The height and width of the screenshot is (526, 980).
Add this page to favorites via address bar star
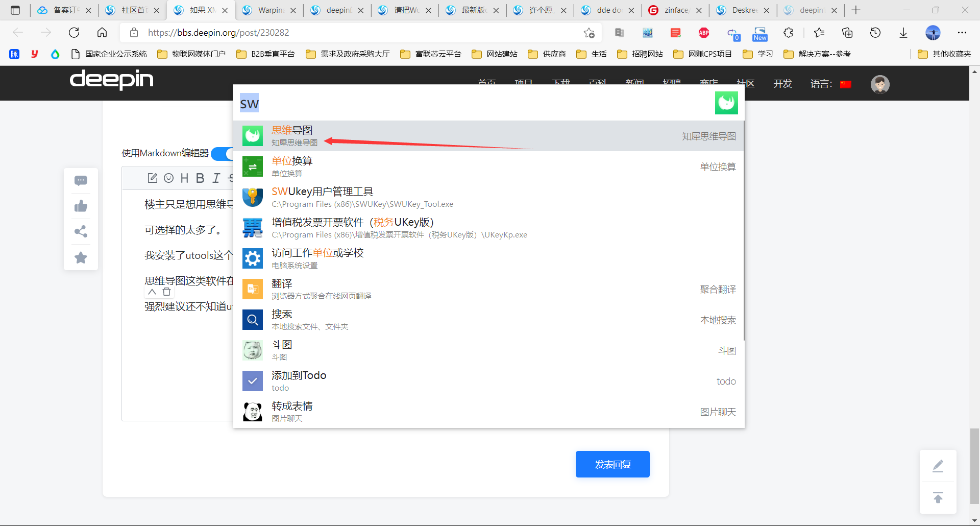point(589,33)
